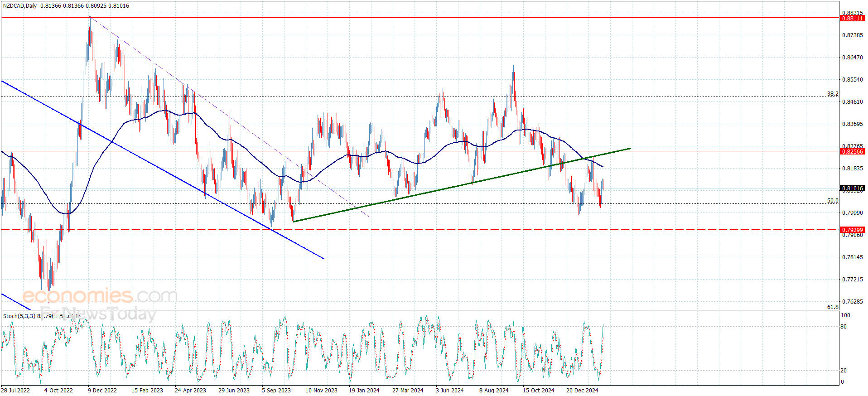The image size is (868, 396).
Task: Click the 38.2 Fibonacci level label
Action: click(x=833, y=94)
